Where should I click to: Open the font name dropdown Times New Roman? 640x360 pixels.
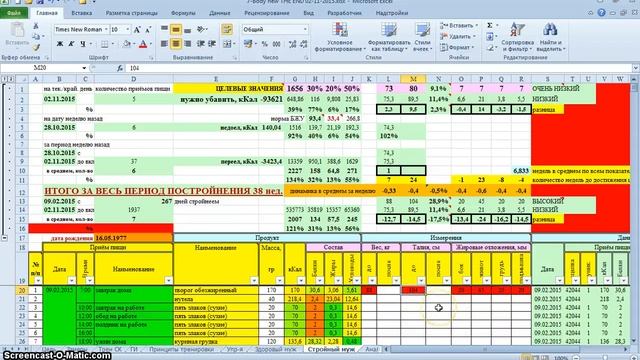[106, 29]
